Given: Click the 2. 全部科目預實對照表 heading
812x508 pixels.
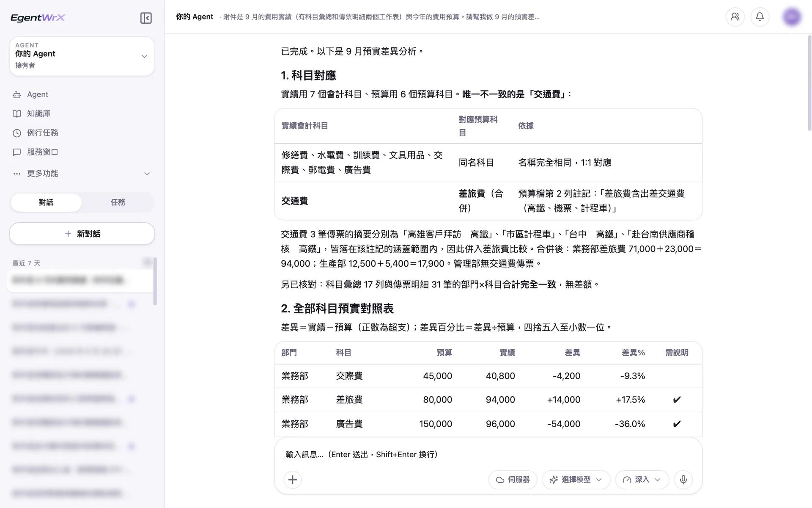Looking at the screenshot, I should pyautogui.click(x=337, y=309).
